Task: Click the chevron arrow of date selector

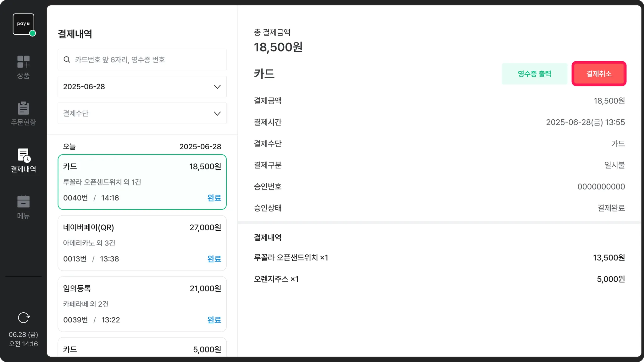Action: [x=217, y=87]
